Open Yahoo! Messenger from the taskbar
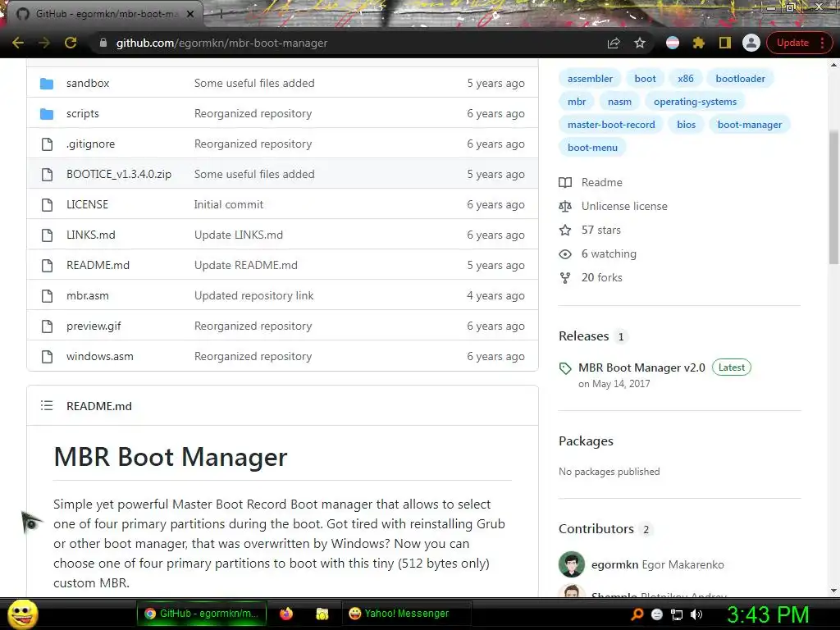Screen dimensions: 840x630 click(x=407, y=614)
